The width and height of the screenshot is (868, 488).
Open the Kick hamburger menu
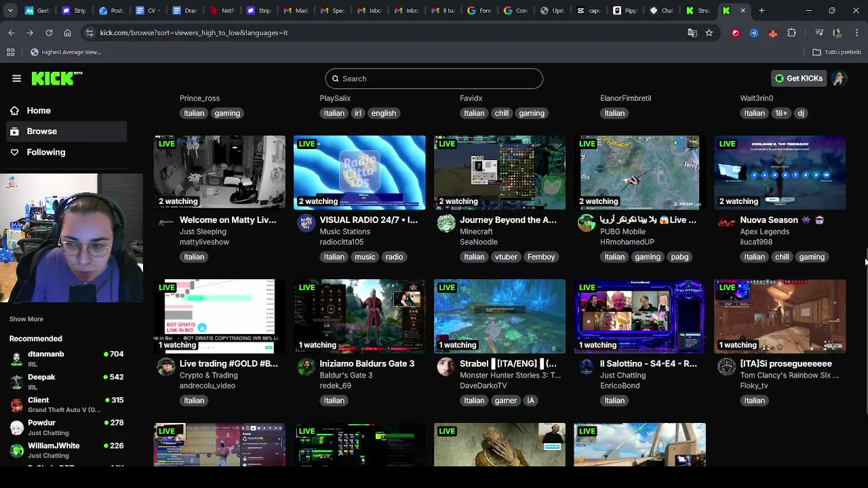click(16, 79)
